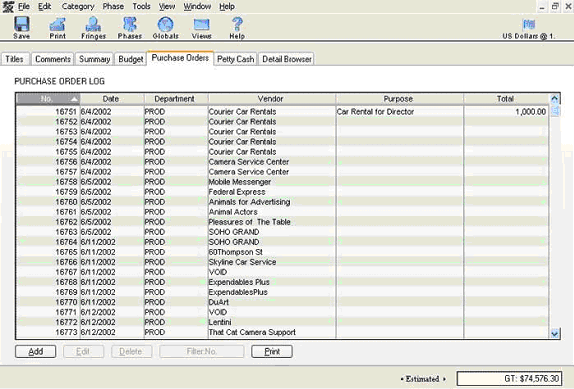Viewport: 574px width, 389px height.
Task: Click the Delete button
Action: click(132, 352)
